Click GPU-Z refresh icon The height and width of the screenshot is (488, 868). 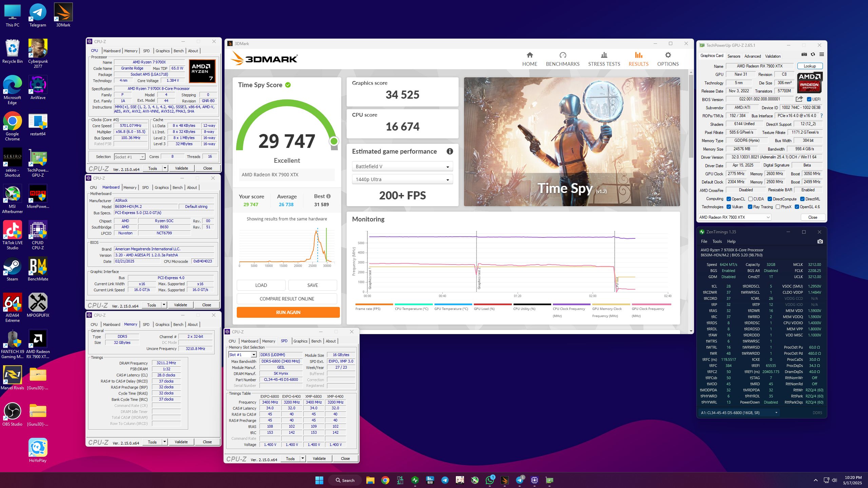pyautogui.click(x=813, y=54)
